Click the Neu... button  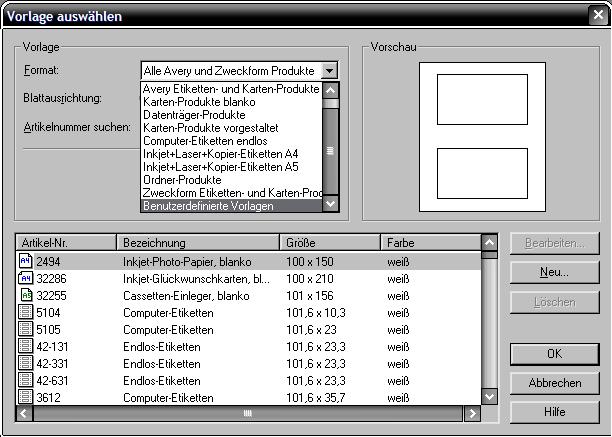click(554, 272)
